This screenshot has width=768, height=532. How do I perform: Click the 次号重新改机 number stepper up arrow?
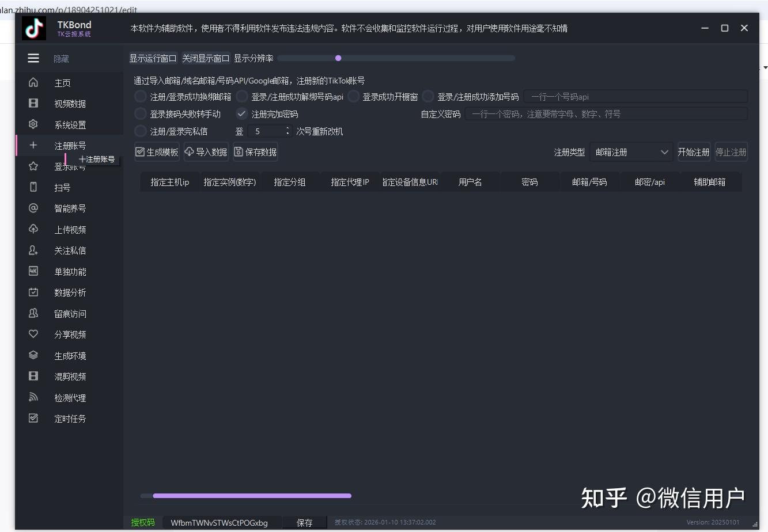click(x=287, y=128)
